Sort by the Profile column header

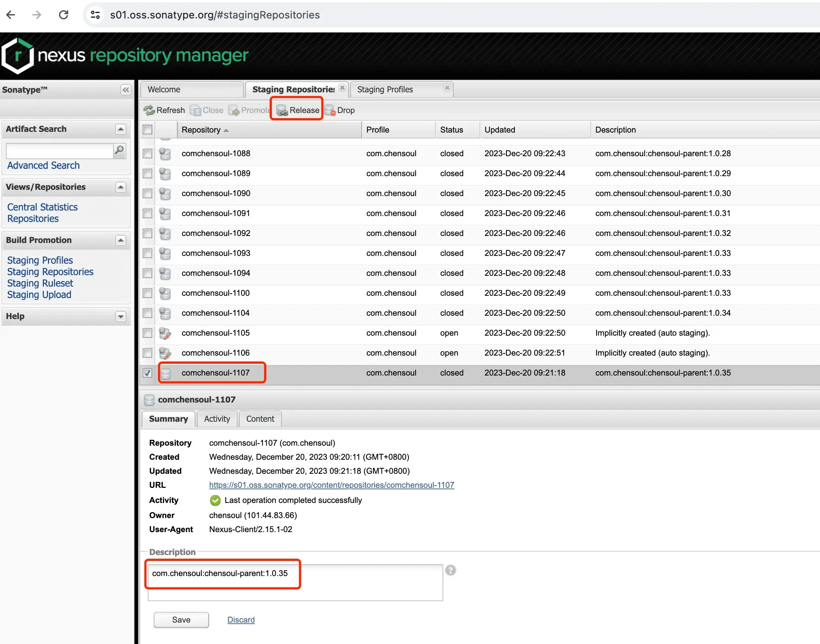[x=399, y=130]
